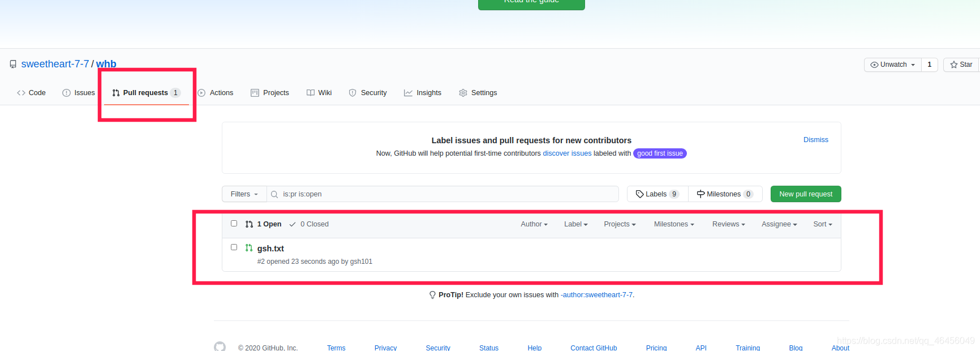Click the Milestones 0 button
The height and width of the screenshot is (351, 980).
tap(725, 194)
